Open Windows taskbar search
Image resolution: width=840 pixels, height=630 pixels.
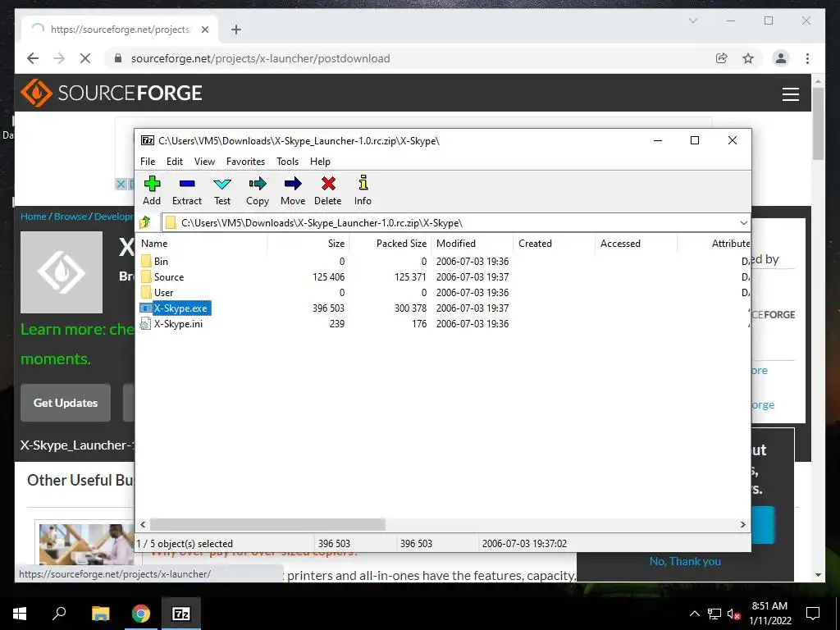tap(59, 614)
